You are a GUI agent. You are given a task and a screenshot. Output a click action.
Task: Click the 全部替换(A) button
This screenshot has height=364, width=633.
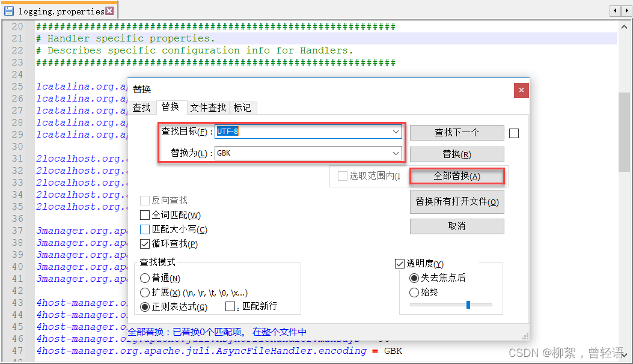click(x=457, y=176)
